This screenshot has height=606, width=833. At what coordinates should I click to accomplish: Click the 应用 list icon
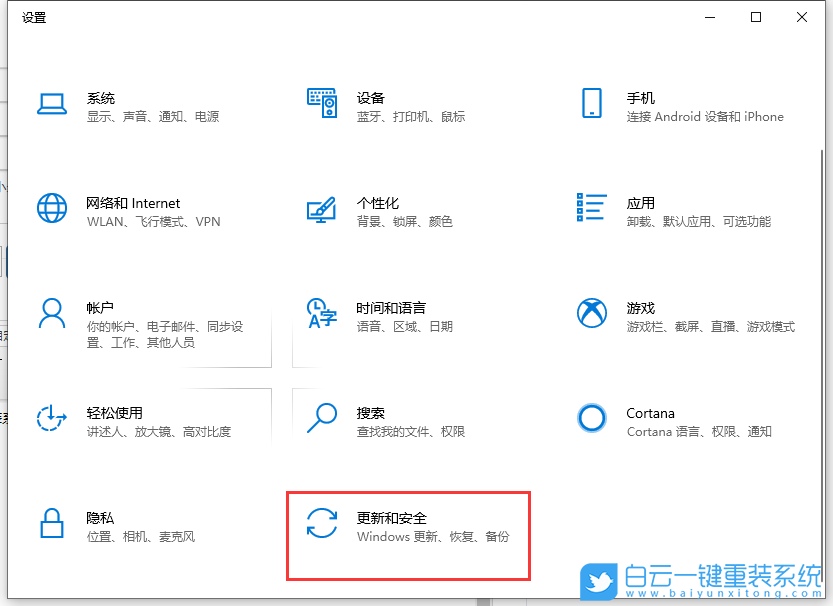click(x=592, y=207)
